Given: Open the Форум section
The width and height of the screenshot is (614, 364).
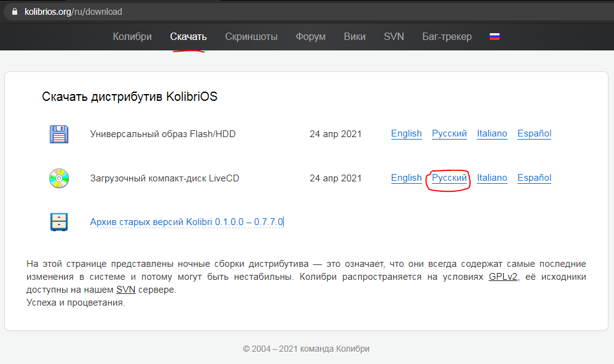Looking at the screenshot, I should (310, 36).
